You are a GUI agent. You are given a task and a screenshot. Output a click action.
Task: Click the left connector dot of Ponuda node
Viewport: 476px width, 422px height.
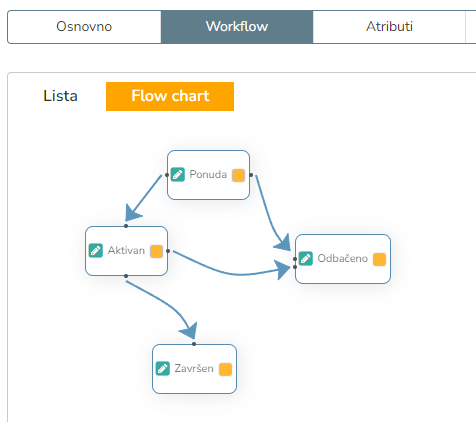point(167,175)
